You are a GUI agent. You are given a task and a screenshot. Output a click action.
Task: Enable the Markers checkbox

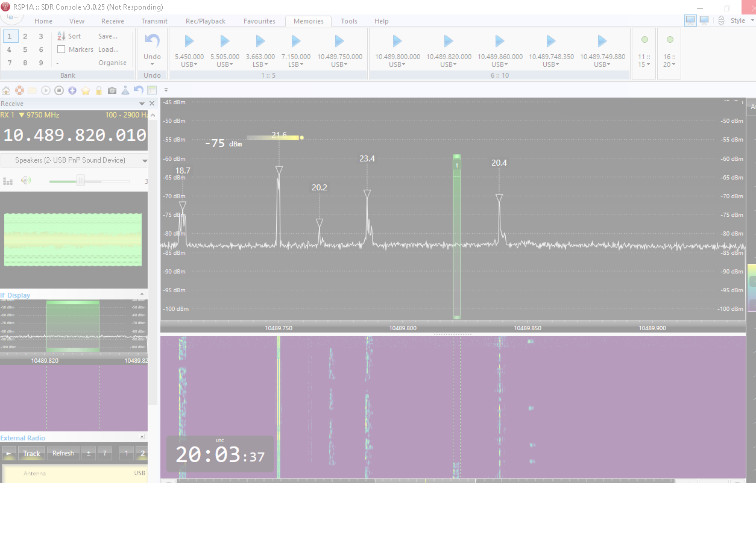[61, 49]
